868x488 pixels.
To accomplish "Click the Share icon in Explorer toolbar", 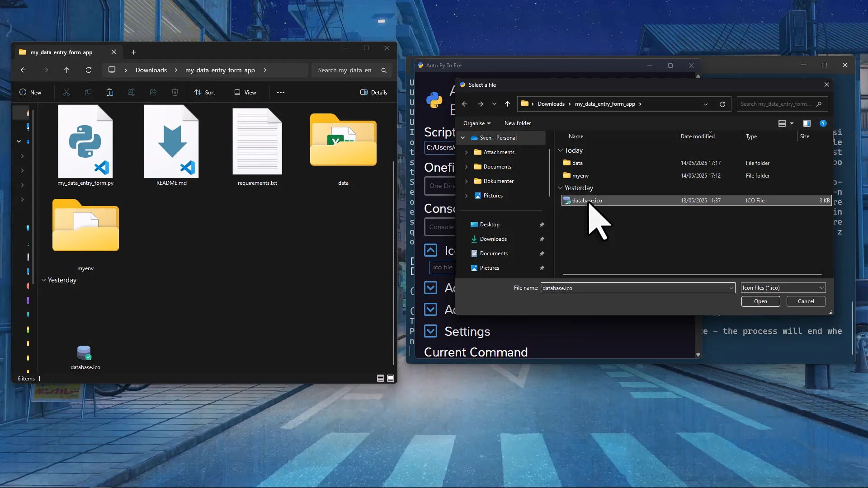I will [x=153, y=92].
